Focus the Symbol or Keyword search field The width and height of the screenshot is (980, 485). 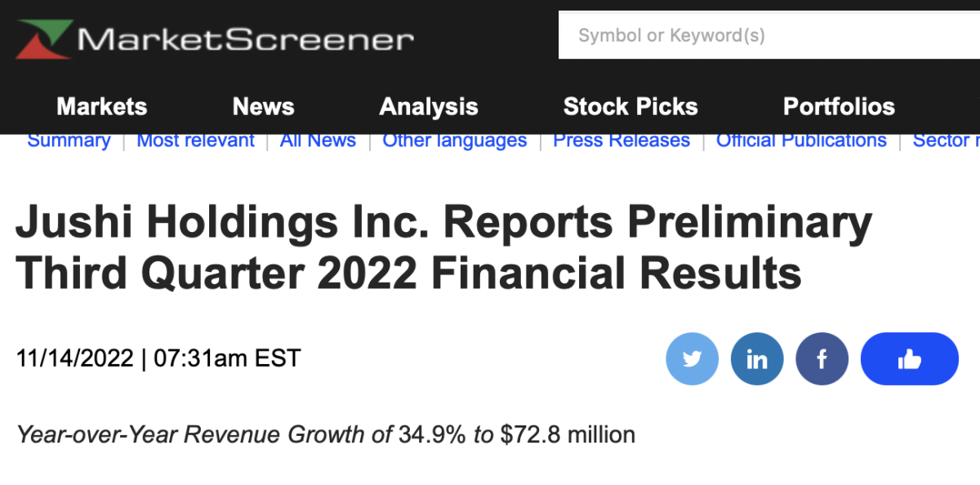click(x=768, y=36)
